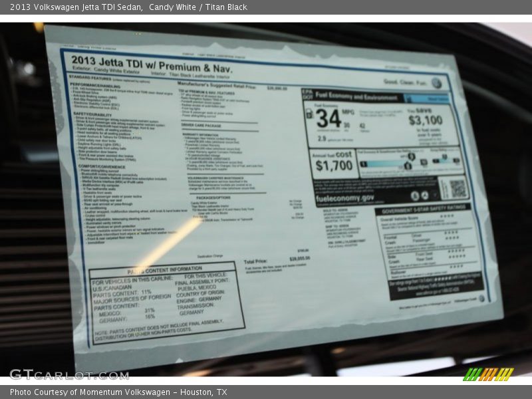Click the 'PARTS CONTENT INFORMATION' heading
The height and width of the screenshot is (399, 532).
pyautogui.click(x=164, y=270)
